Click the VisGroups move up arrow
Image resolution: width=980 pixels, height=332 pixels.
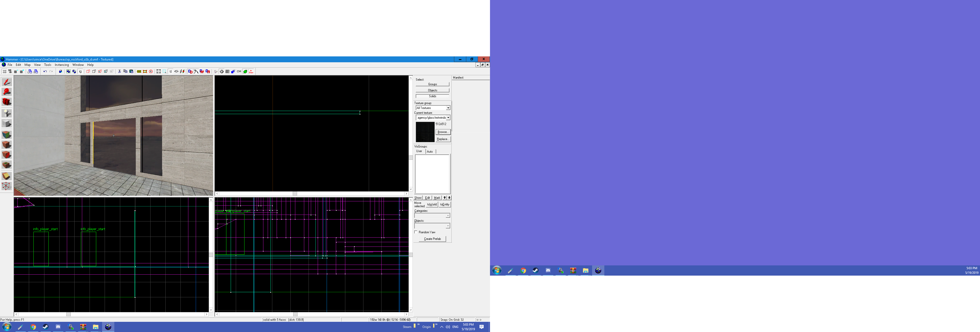445,198
